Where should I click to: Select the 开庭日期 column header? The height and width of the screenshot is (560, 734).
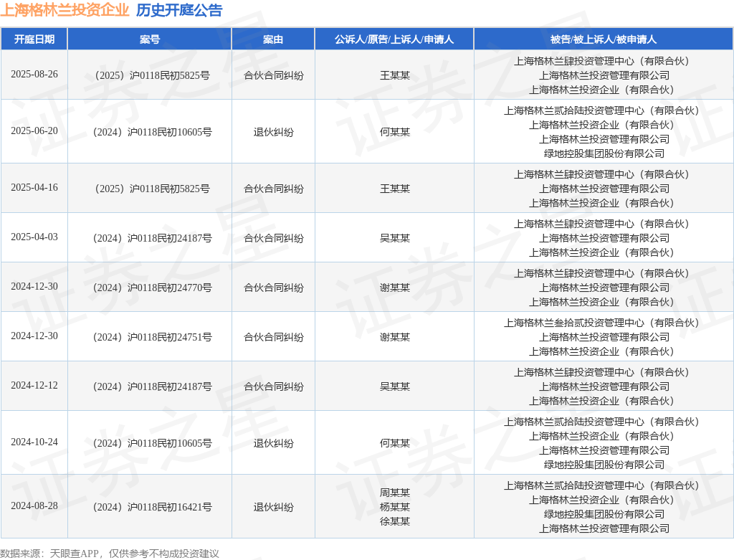(x=34, y=39)
